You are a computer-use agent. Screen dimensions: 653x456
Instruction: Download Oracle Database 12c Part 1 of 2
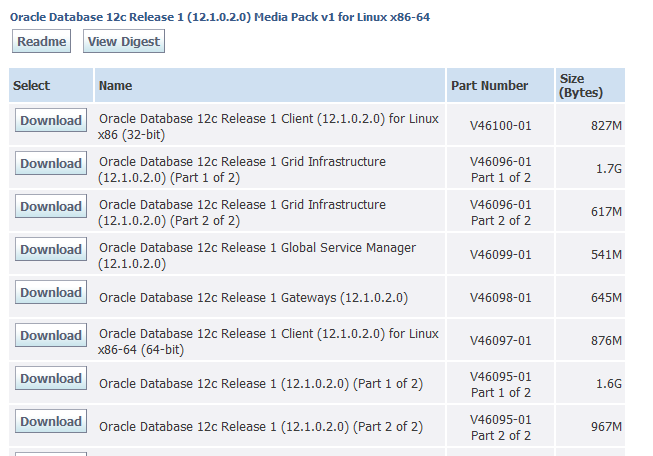coord(51,378)
